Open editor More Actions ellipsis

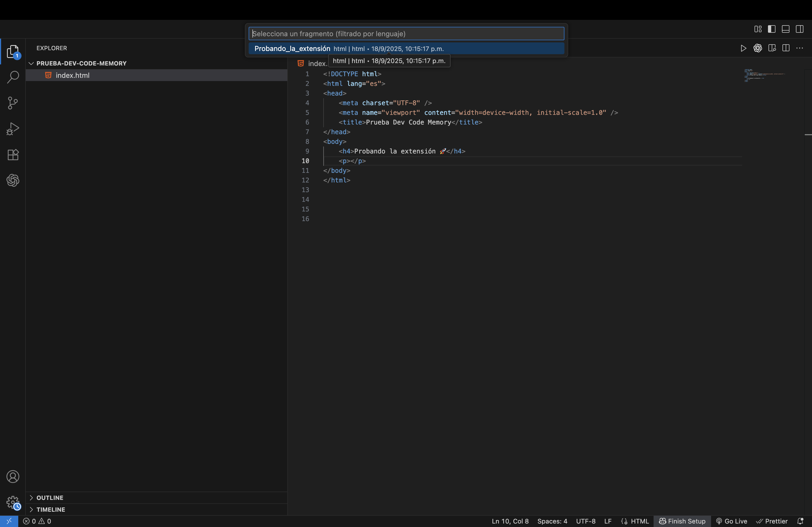[x=800, y=48]
